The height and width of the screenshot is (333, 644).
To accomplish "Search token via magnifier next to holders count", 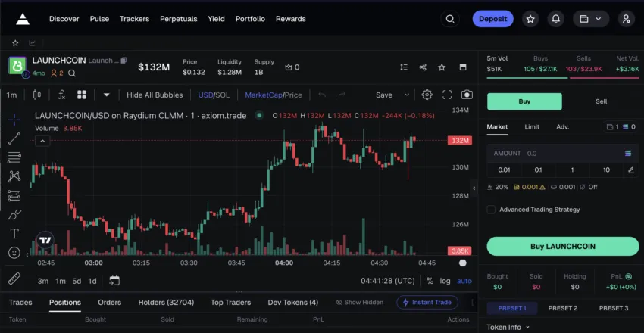I will [72, 73].
